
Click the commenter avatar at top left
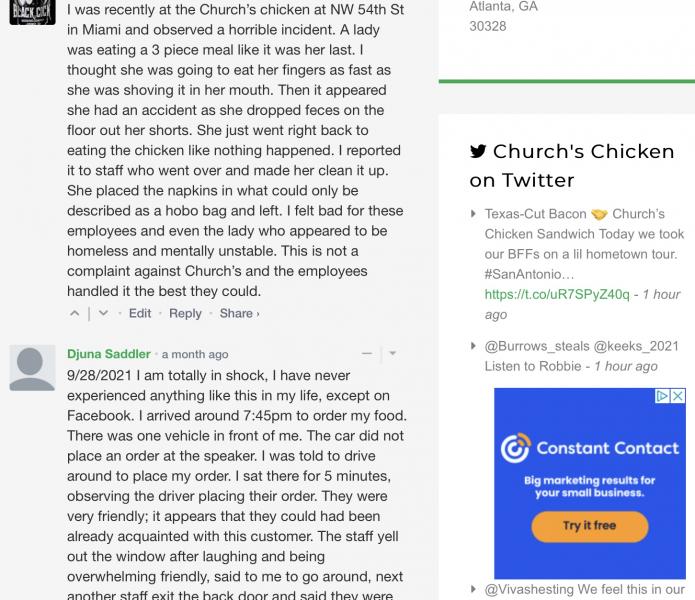[x=32, y=10]
